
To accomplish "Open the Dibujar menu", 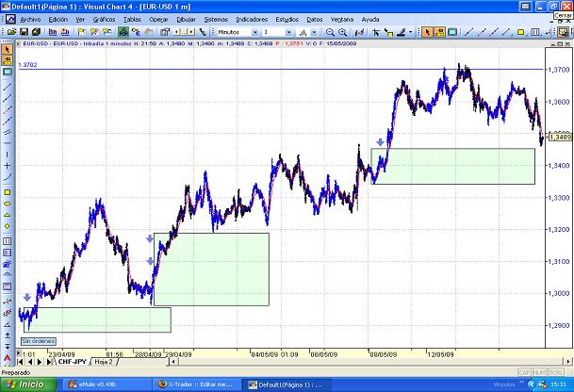I will [186, 20].
